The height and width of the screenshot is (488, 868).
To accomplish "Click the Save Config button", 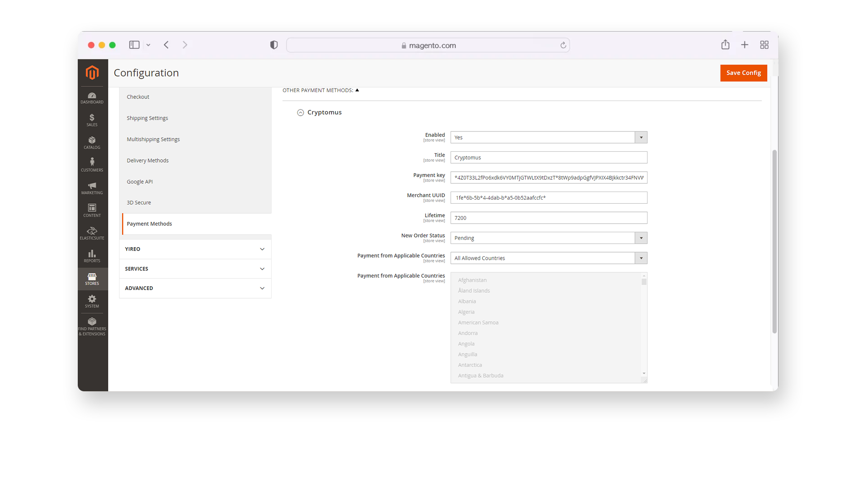I will click(x=744, y=73).
